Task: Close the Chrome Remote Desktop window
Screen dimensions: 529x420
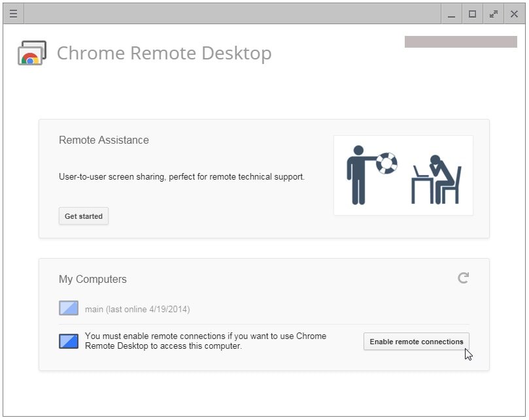Action: [x=514, y=14]
